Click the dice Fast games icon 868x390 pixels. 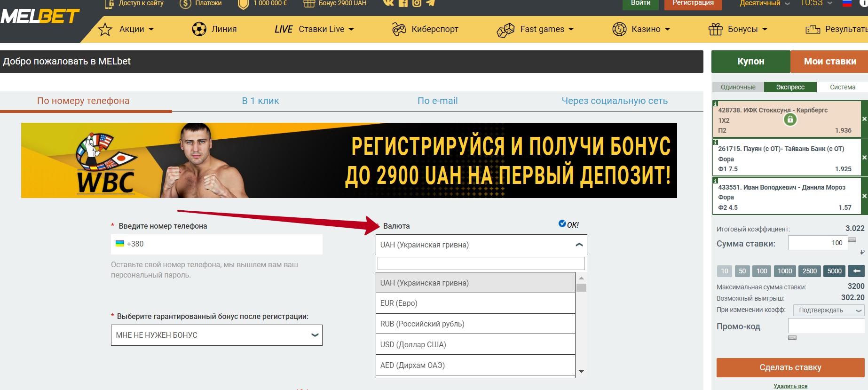506,30
